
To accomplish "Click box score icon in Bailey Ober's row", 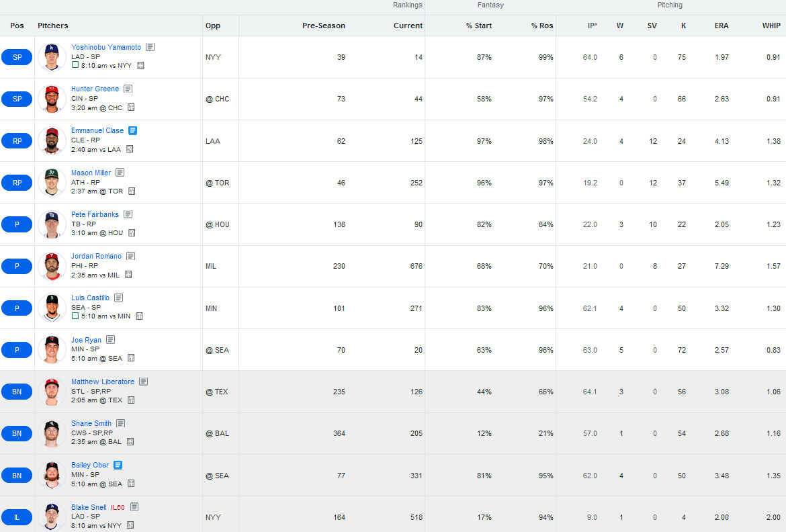I will coord(131,484).
